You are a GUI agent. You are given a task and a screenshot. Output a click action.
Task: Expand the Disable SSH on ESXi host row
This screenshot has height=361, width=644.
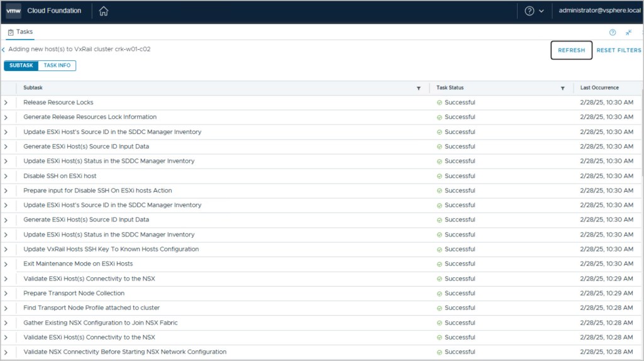(6, 176)
